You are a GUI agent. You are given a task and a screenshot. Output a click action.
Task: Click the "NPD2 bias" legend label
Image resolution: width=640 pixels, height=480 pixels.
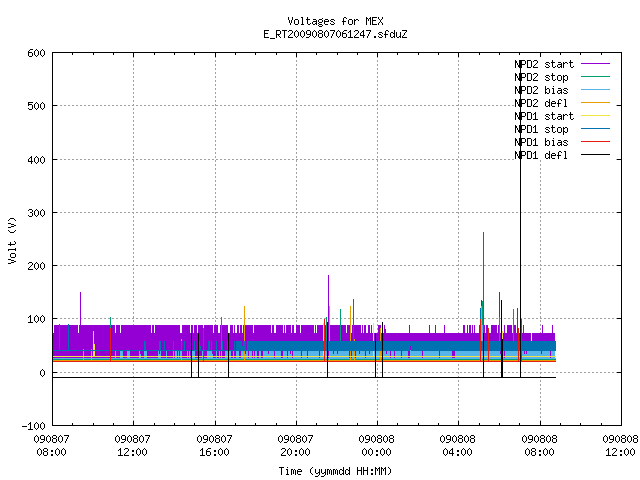coord(541,90)
